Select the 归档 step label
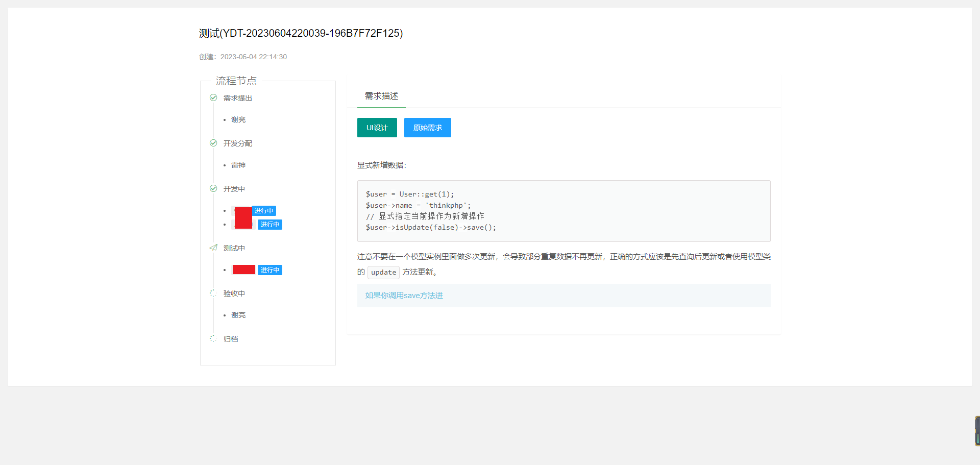The height and width of the screenshot is (465, 980). pos(231,339)
